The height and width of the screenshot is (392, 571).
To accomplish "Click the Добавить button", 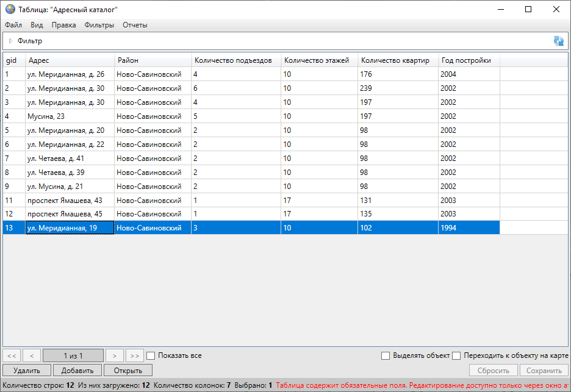I will point(77,370).
